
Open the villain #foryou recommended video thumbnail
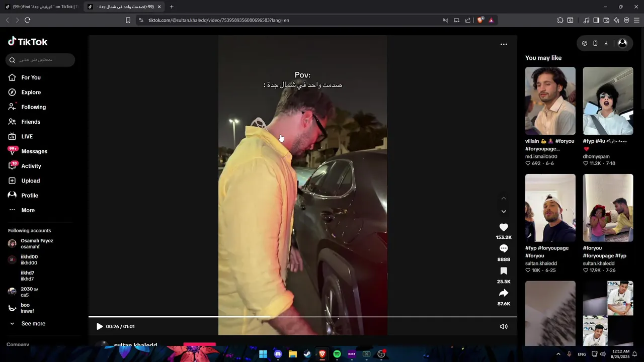point(550,101)
